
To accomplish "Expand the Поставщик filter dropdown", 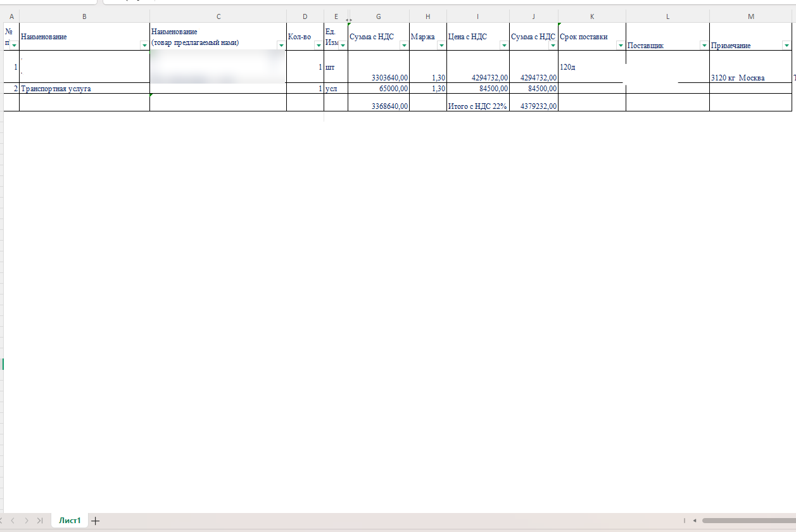I will coord(704,45).
